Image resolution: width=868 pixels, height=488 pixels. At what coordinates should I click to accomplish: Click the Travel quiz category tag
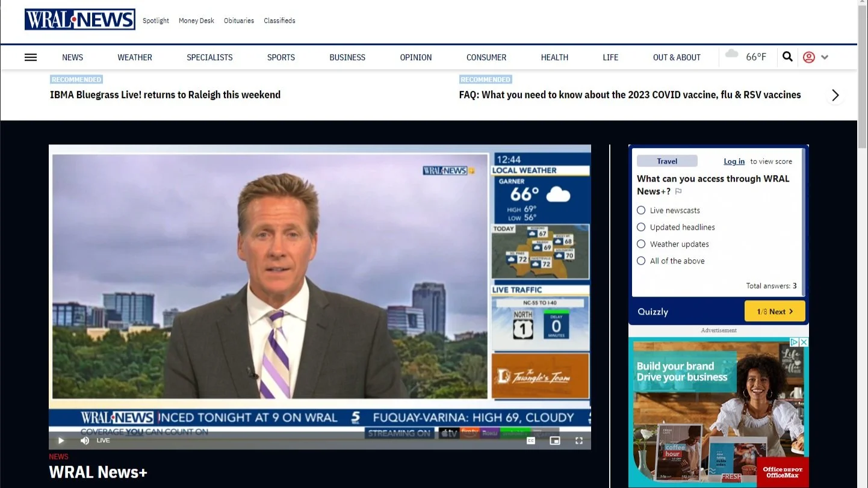click(667, 161)
